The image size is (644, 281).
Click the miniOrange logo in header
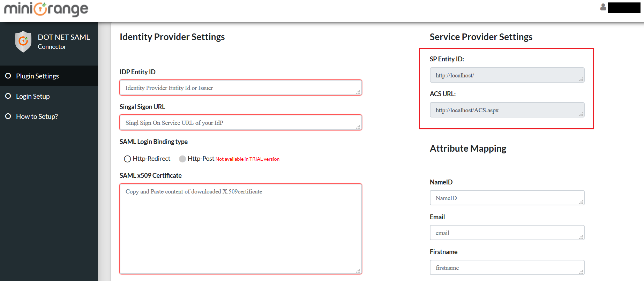tap(46, 9)
